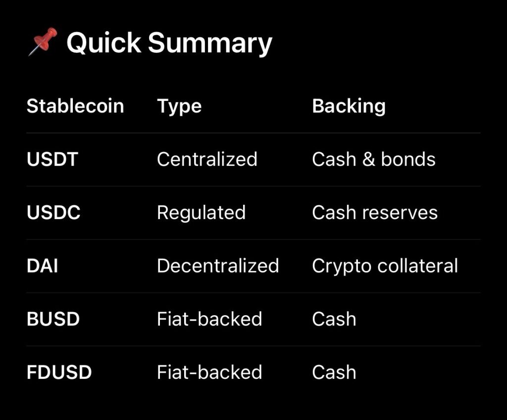The width and height of the screenshot is (507, 420).
Task: Select the Decentralized type cell
Action: point(218,266)
